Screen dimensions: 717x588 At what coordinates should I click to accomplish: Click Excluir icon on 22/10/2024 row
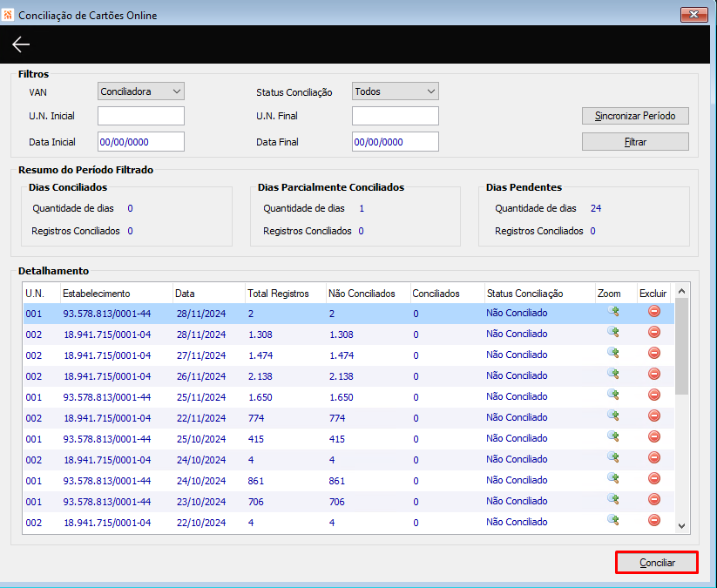click(x=654, y=520)
